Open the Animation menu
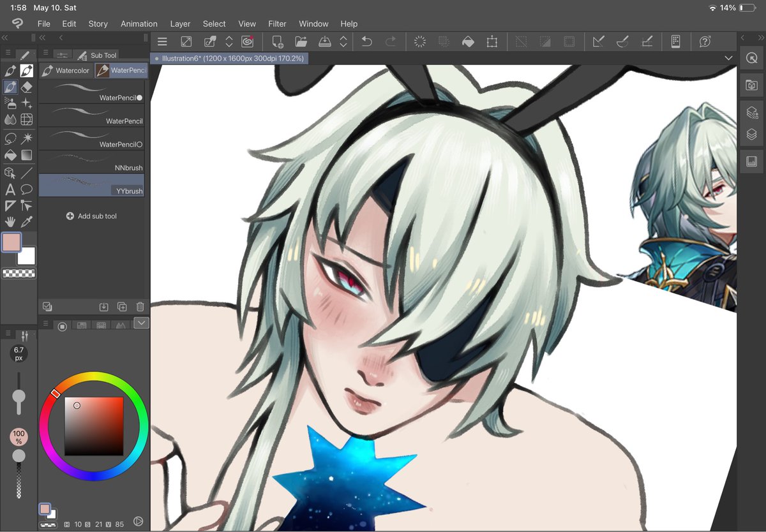 click(x=139, y=24)
